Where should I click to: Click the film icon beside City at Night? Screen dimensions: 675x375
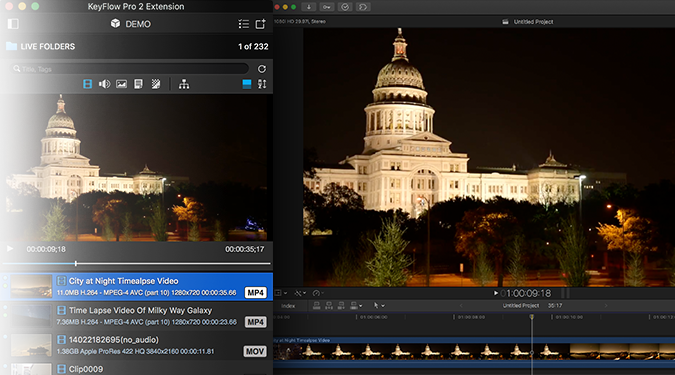62,281
